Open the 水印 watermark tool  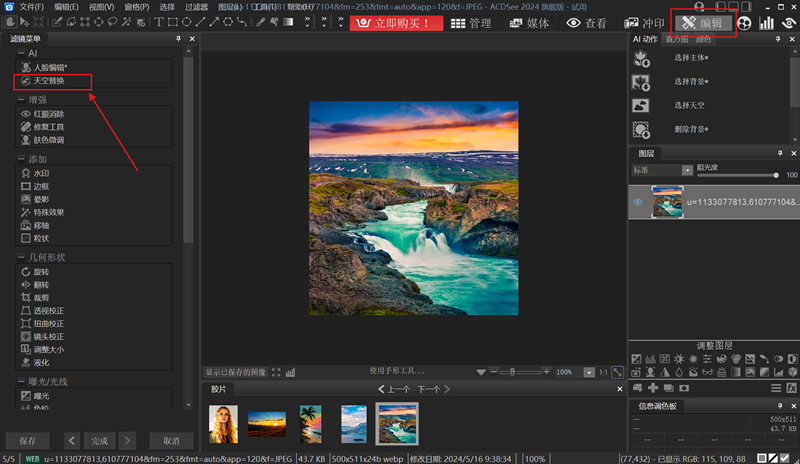40,173
